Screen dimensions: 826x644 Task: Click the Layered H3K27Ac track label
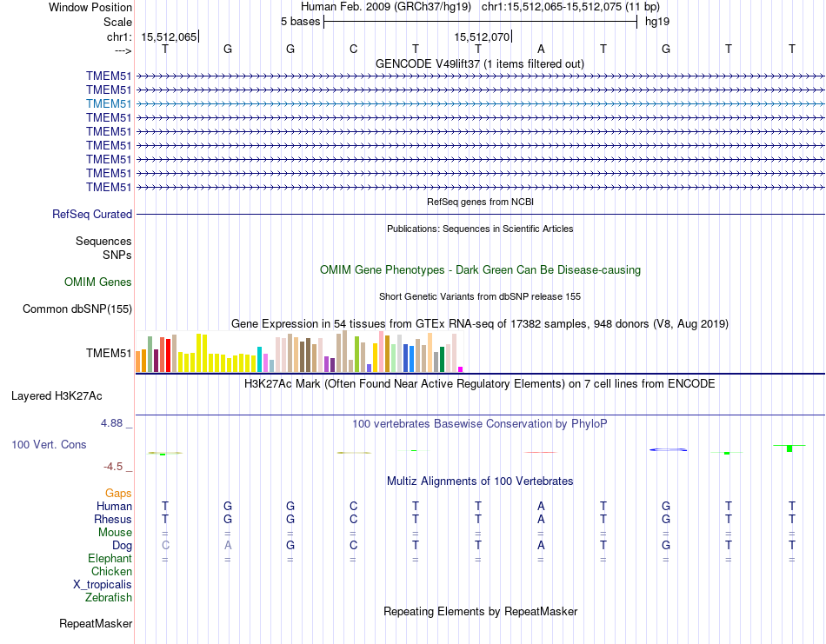coord(57,396)
